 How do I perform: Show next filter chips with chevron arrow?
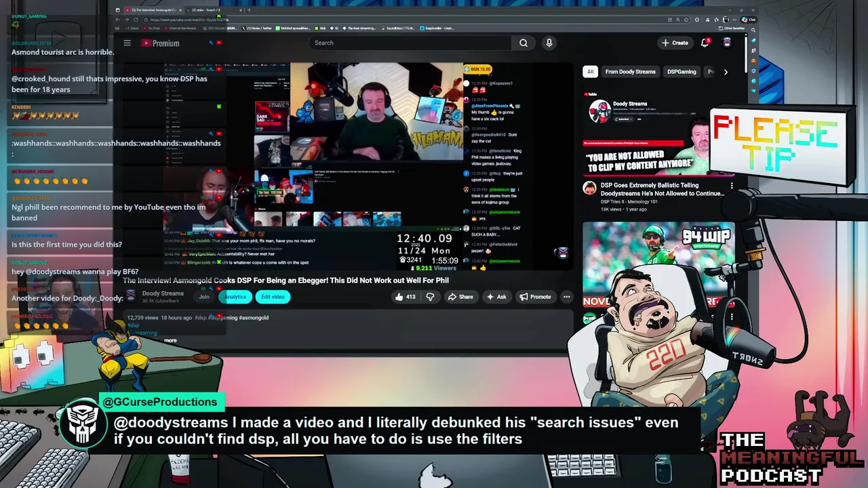point(726,72)
